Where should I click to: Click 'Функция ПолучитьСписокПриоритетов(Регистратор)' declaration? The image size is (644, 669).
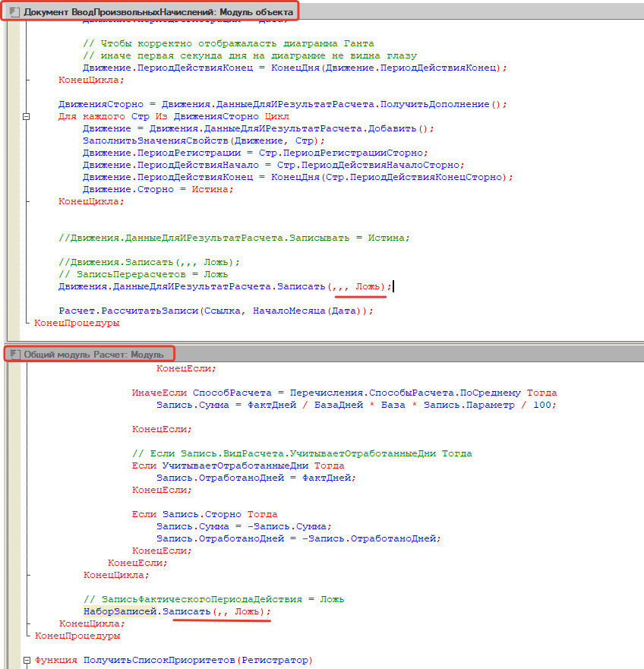click(174, 661)
